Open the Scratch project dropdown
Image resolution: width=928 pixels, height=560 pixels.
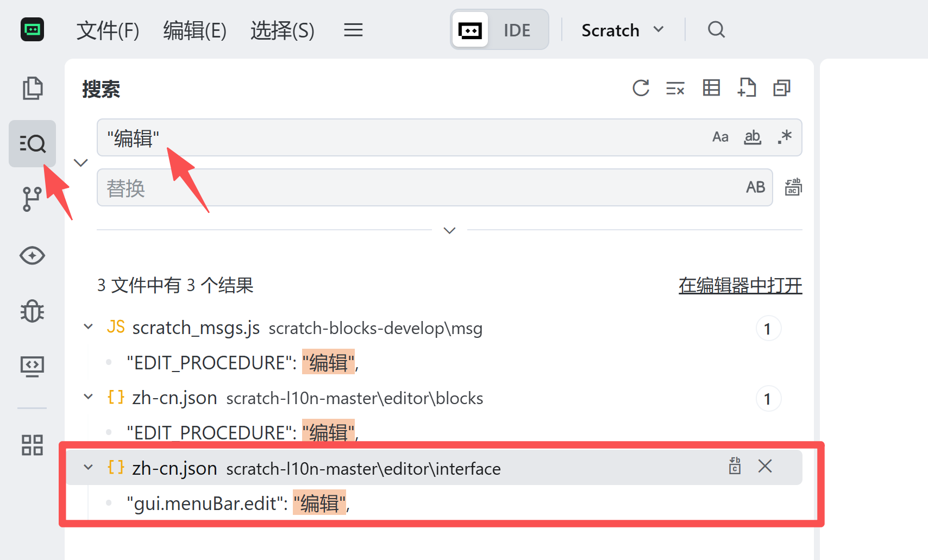pyautogui.click(x=623, y=30)
